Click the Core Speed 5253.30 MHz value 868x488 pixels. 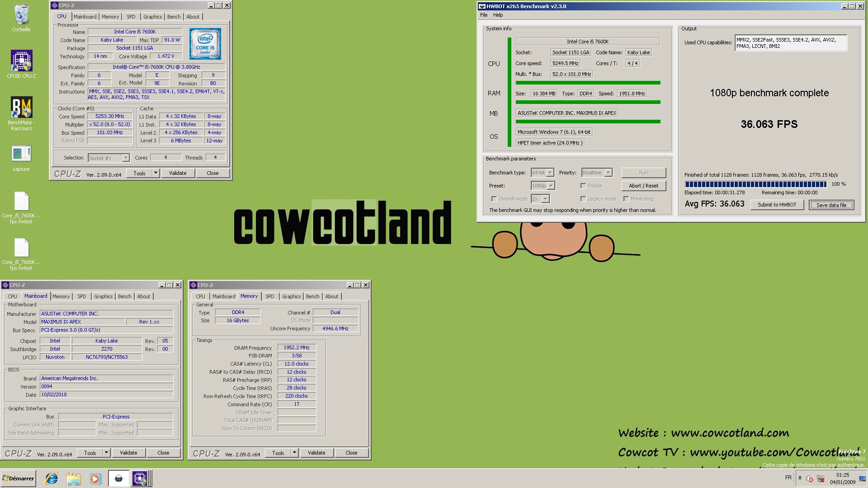point(110,116)
